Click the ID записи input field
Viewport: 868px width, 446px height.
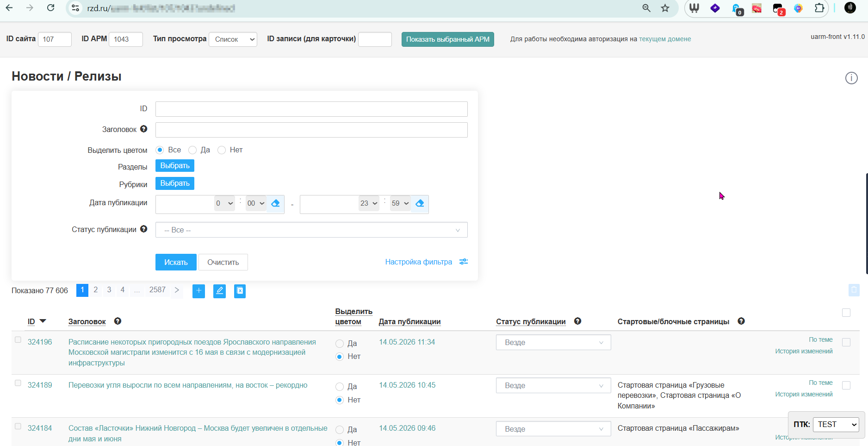tap(375, 39)
